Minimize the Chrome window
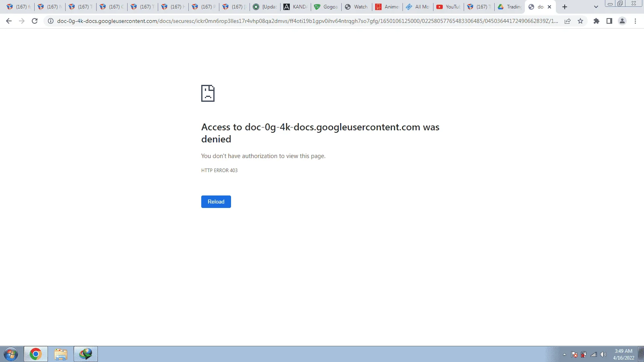The width and height of the screenshot is (644, 362). (x=610, y=4)
